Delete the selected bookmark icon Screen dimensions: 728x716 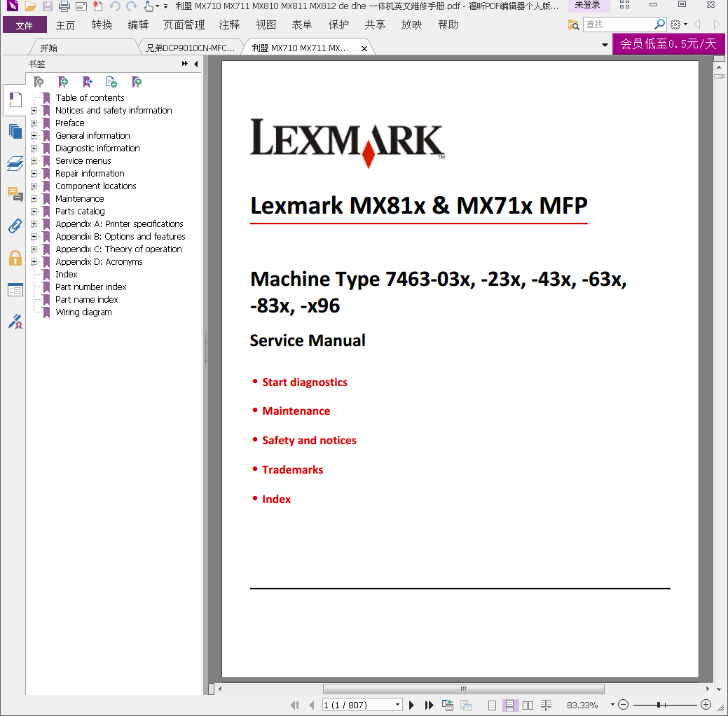pos(39,82)
